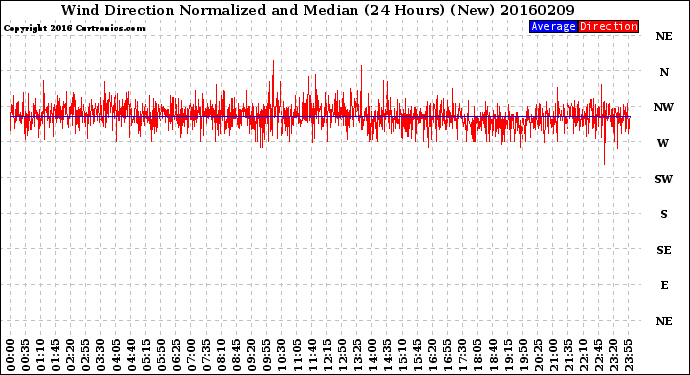Click the 15:45 time label
The image size is (690, 375).
coord(418,355)
